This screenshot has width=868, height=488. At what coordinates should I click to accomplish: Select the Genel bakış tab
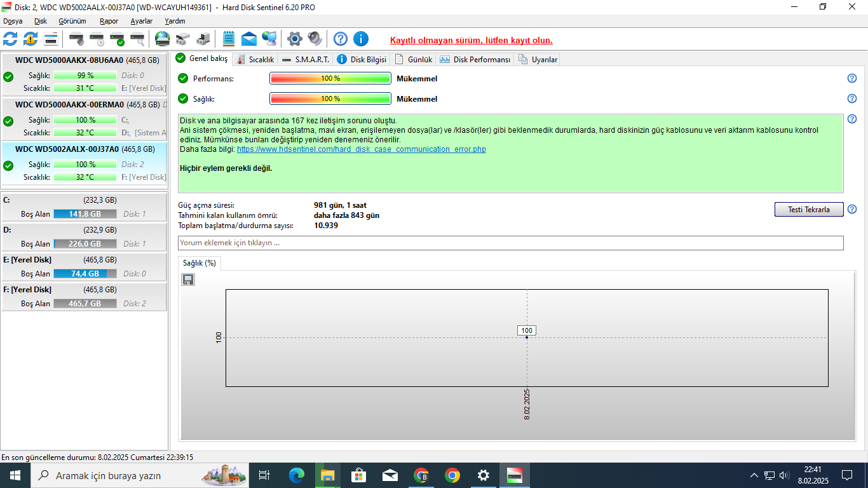click(202, 58)
